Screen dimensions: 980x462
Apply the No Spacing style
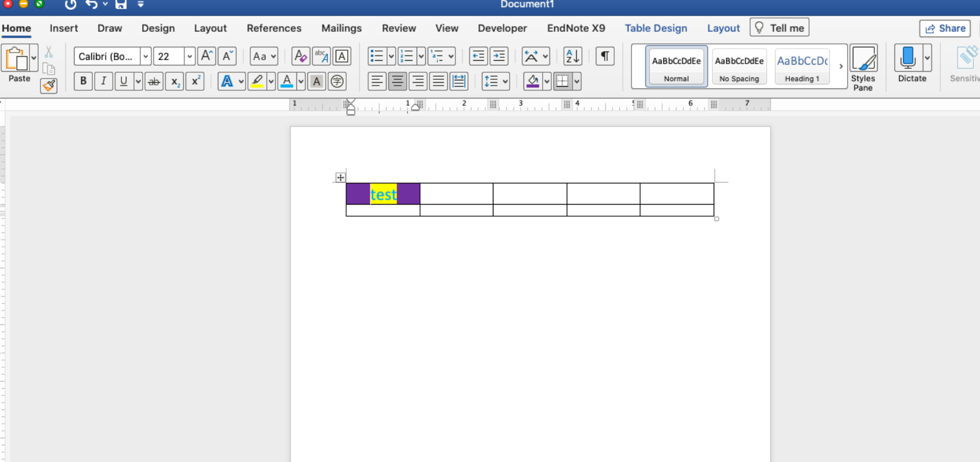pos(739,66)
